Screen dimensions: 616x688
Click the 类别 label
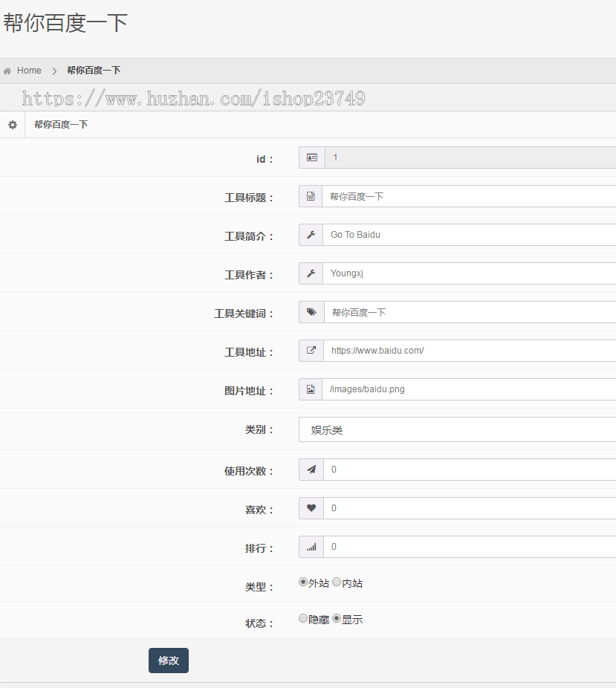click(259, 429)
